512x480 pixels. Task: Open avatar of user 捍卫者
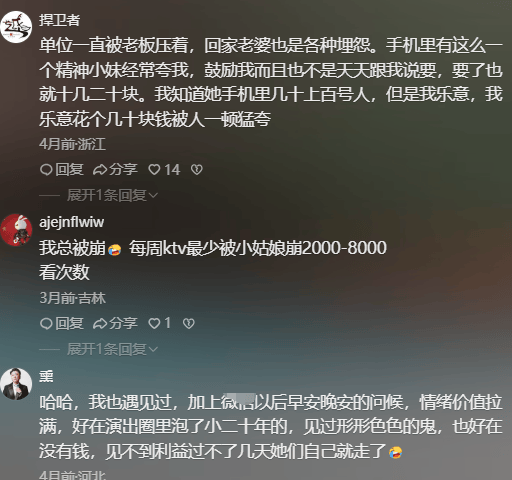coord(16,27)
